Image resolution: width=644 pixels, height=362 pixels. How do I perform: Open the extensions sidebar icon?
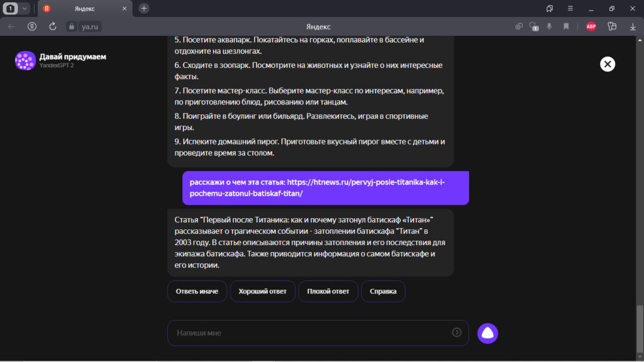click(x=612, y=26)
